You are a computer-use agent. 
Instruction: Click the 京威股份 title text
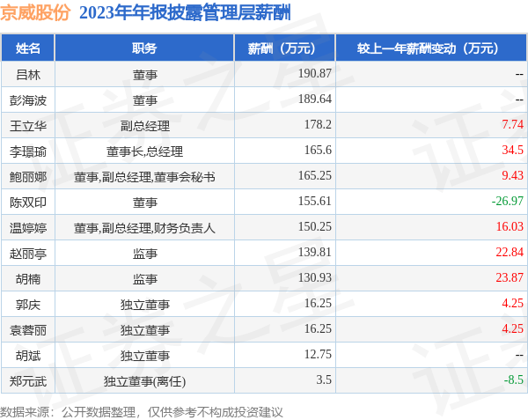(x=35, y=13)
